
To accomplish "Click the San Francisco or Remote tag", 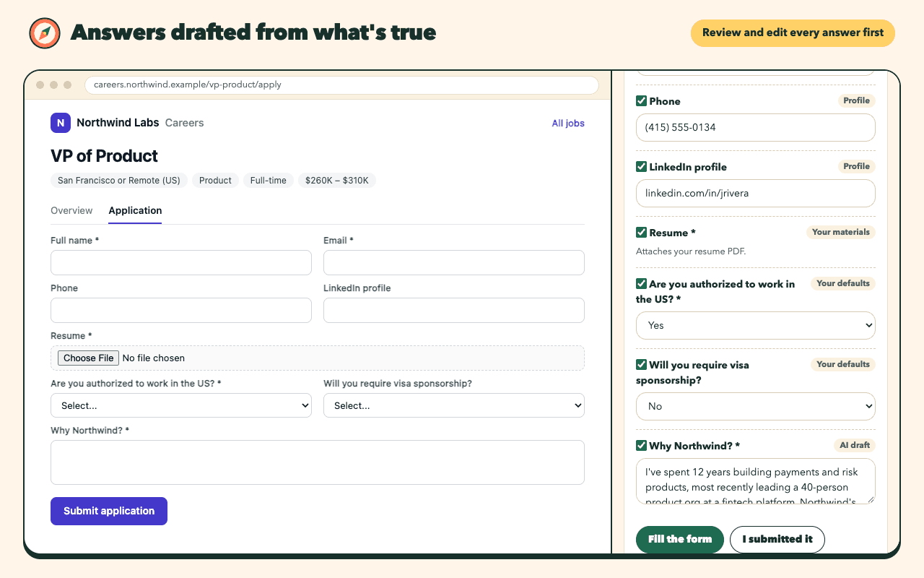I will tap(119, 180).
